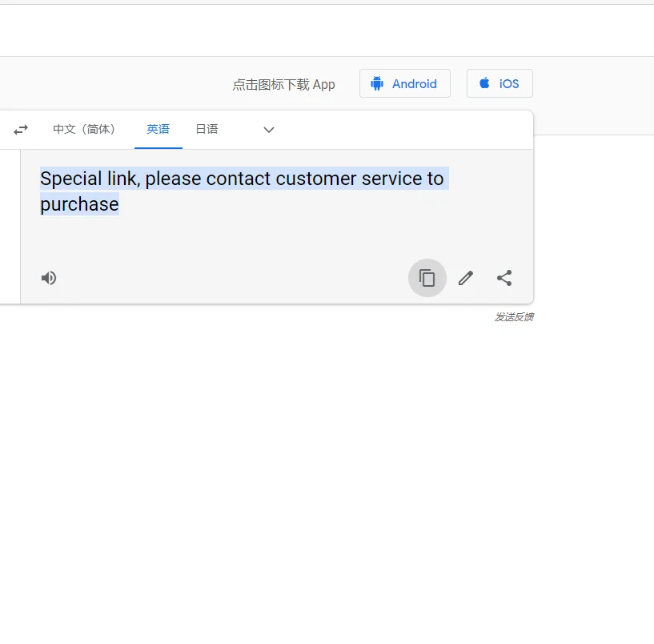
Task: Select the 中文（简体）language tab
Action: (85, 129)
